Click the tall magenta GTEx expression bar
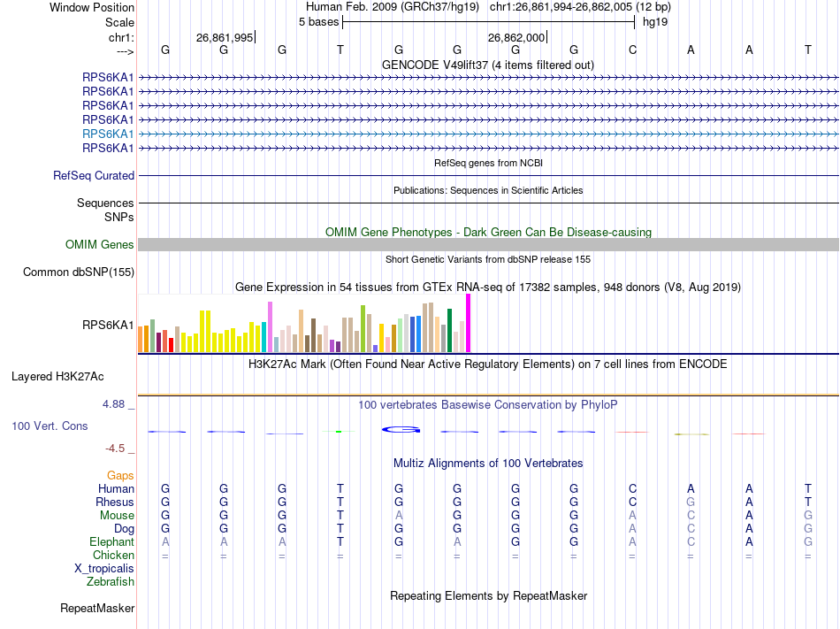This screenshot has height=629, width=840. click(x=469, y=323)
